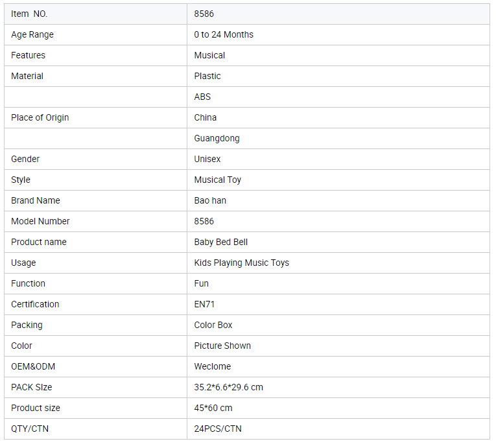Select the EN71 certification cell
The image size is (496, 448).
coord(204,304)
